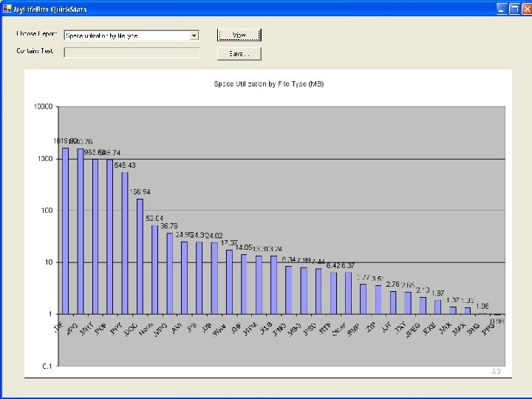Screen dimensions: 532x399
Task: Click the '100' y-axis label
Action: tap(47, 211)
